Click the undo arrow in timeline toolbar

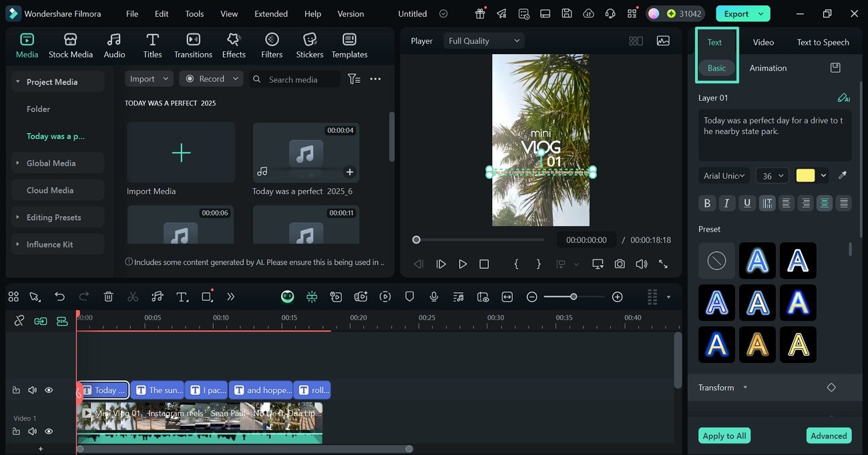[x=60, y=297]
